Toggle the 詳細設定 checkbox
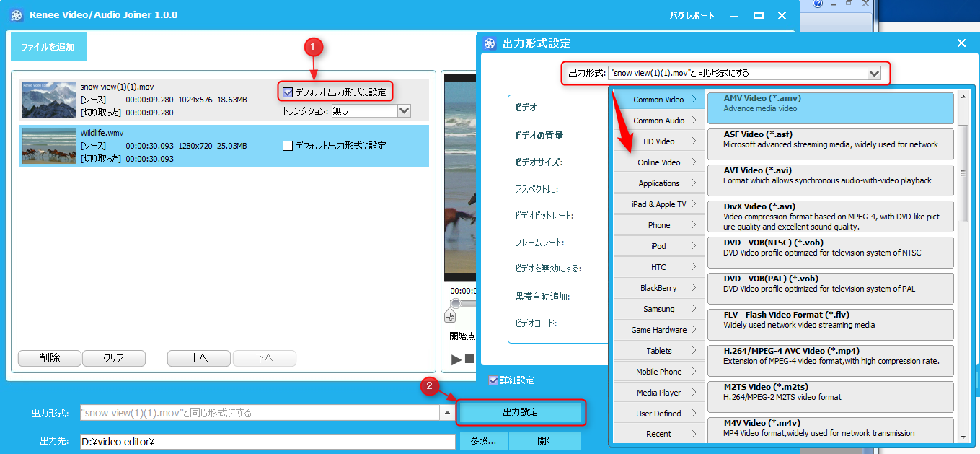 click(x=493, y=380)
